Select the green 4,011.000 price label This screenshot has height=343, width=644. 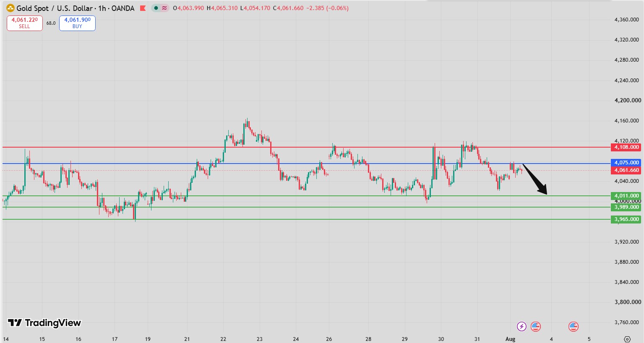click(x=626, y=196)
